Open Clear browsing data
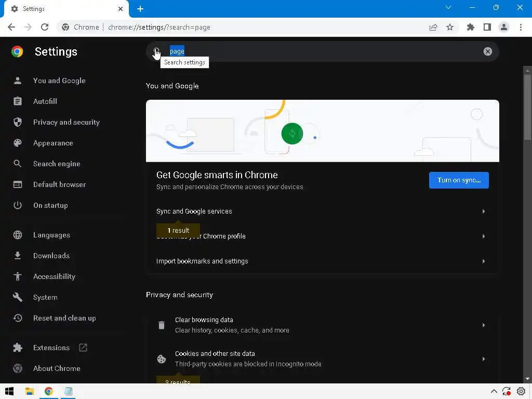 tap(322, 325)
